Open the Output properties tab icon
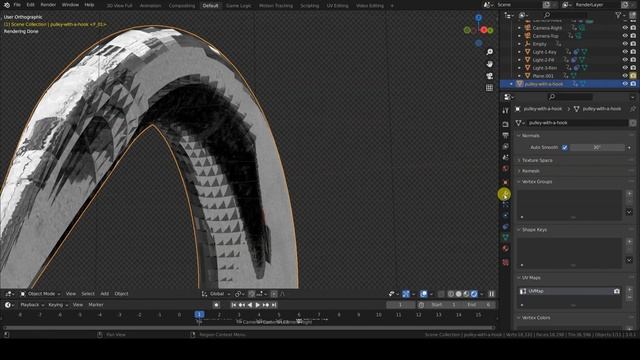 pos(505,135)
